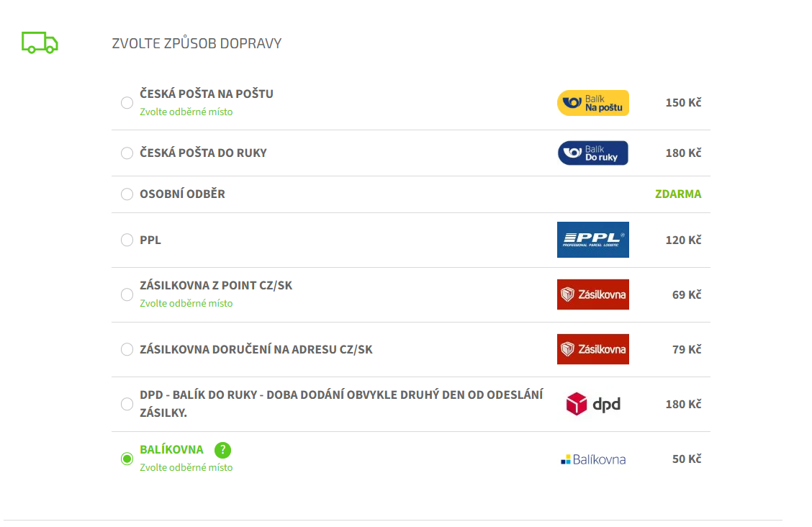Click the DPD carrier logo
The image size is (812, 527).
[593, 404]
